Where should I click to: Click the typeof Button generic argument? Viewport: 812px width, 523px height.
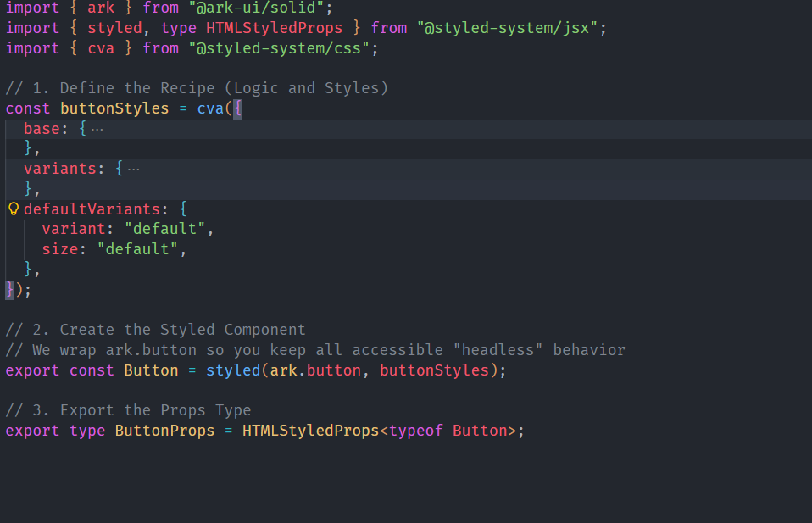click(448, 431)
